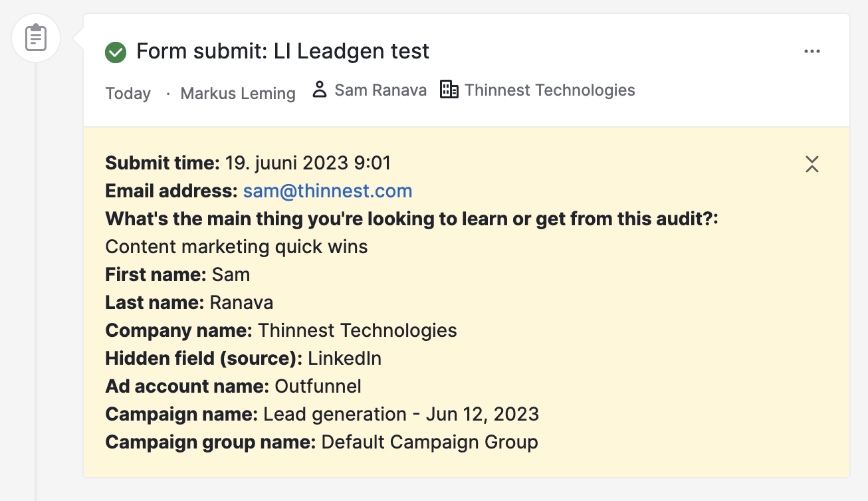Click the Hidden field (source) LinkedIn line
The image size is (868, 501).
click(x=243, y=359)
